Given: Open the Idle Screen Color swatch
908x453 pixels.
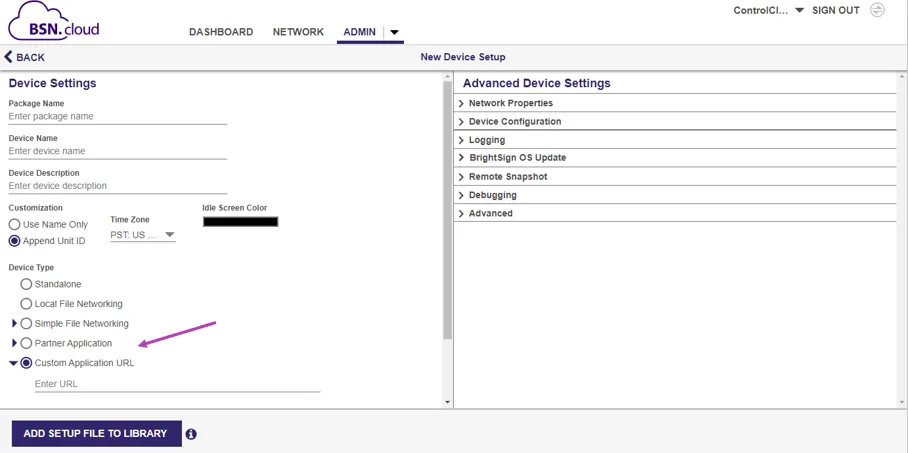Looking at the screenshot, I should point(240,222).
